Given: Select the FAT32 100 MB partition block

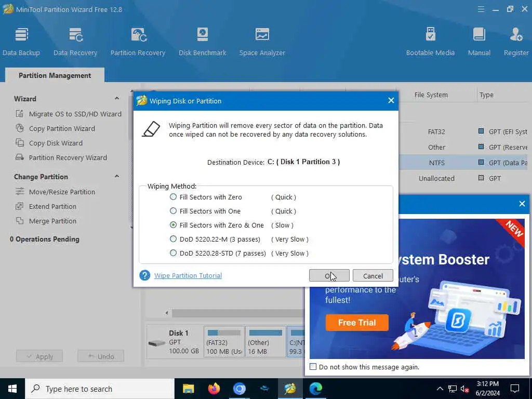Looking at the screenshot, I should [224, 341].
